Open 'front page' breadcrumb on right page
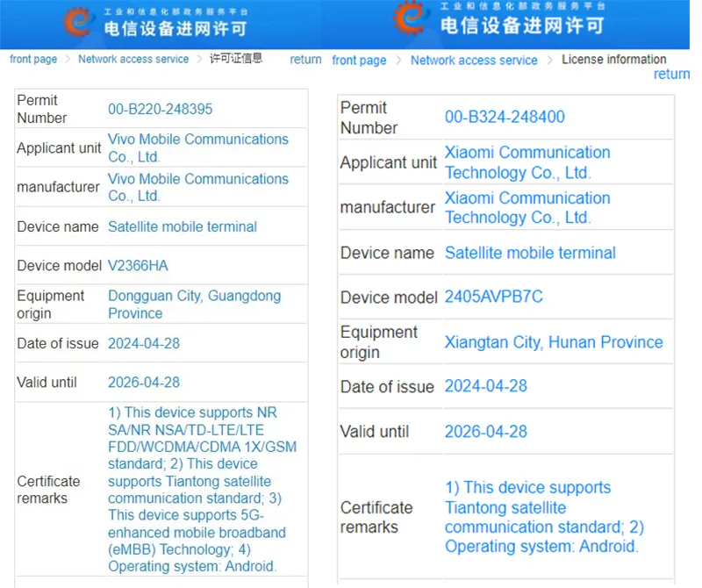Image resolution: width=702 pixels, height=588 pixels. [x=359, y=61]
